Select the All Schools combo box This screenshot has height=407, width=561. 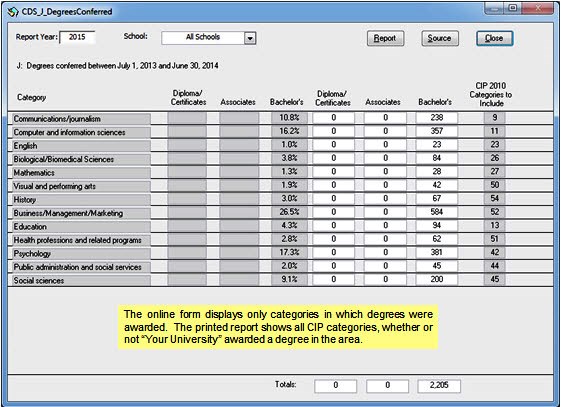click(208, 38)
